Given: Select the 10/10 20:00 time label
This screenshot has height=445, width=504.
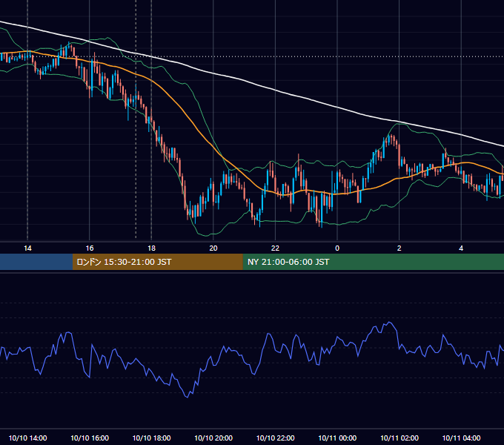Looking at the screenshot, I should tap(213, 438).
